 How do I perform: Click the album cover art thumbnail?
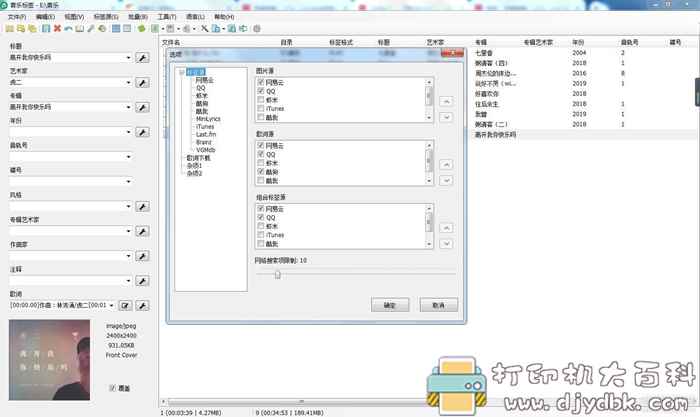point(50,360)
